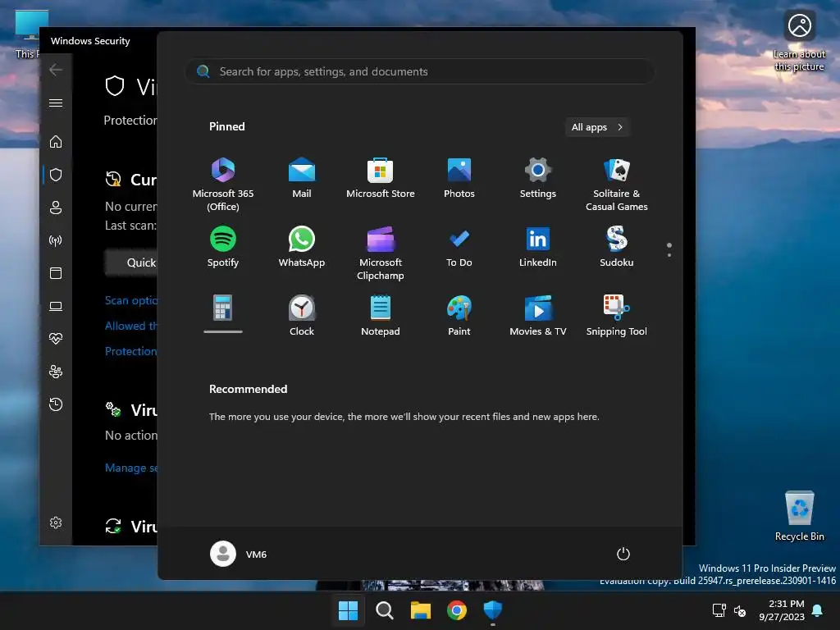Open Windows Security settings gear
This screenshot has height=630, width=840.
point(56,523)
